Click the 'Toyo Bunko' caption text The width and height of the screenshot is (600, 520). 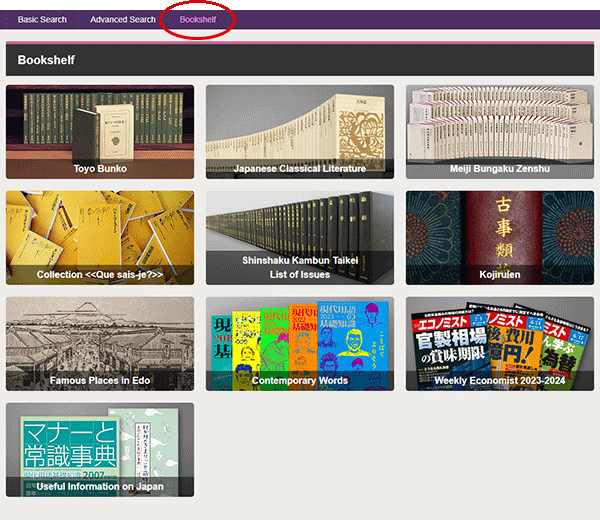[100, 169]
